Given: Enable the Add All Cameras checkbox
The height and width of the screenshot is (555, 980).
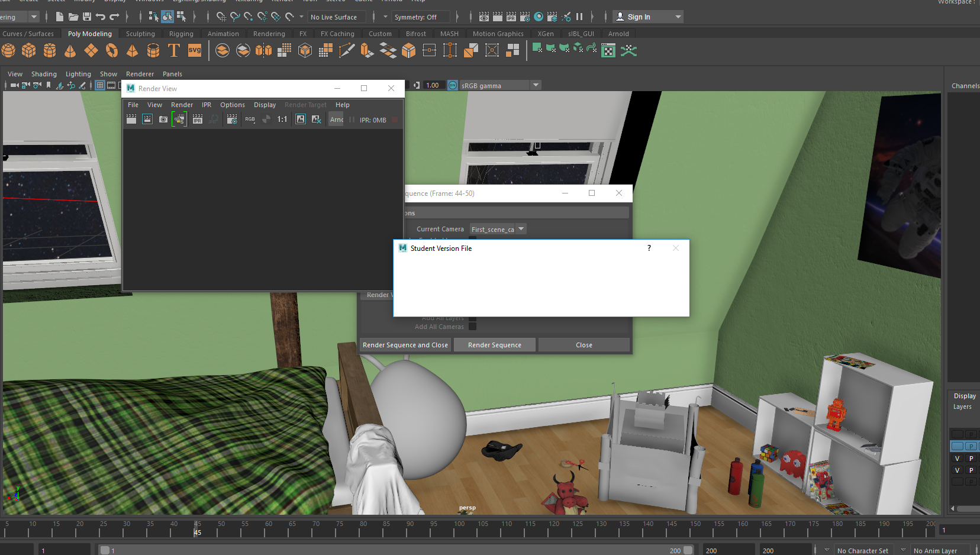Looking at the screenshot, I should 472,326.
